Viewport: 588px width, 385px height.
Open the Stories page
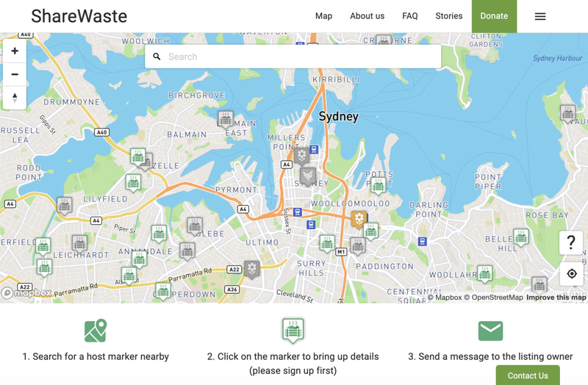[x=449, y=16]
